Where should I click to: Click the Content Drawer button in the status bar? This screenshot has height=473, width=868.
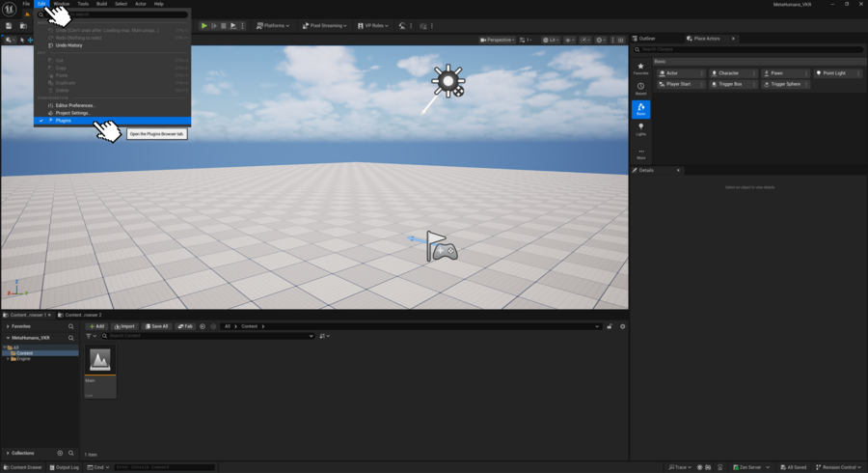(x=23, y=467)
